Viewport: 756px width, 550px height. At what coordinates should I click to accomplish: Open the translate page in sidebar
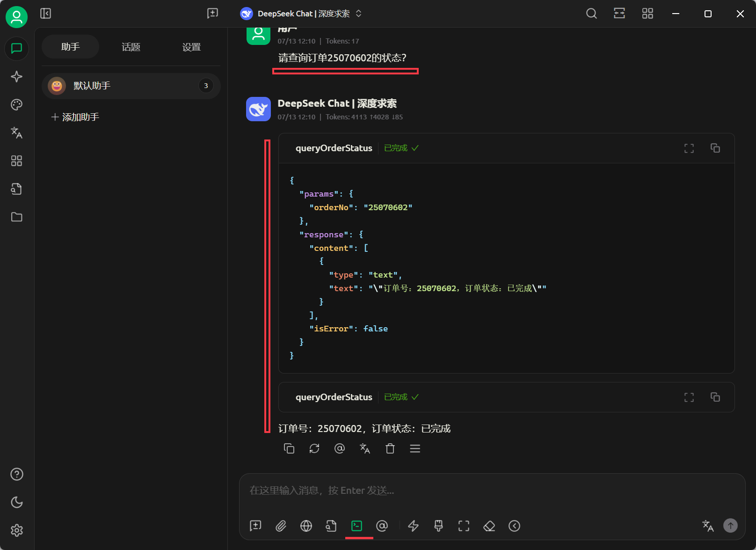(x=16, y=133)
